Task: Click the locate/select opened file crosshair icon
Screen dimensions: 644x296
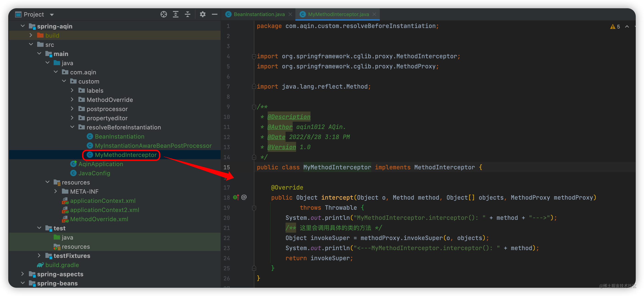Action: [164, 14]
